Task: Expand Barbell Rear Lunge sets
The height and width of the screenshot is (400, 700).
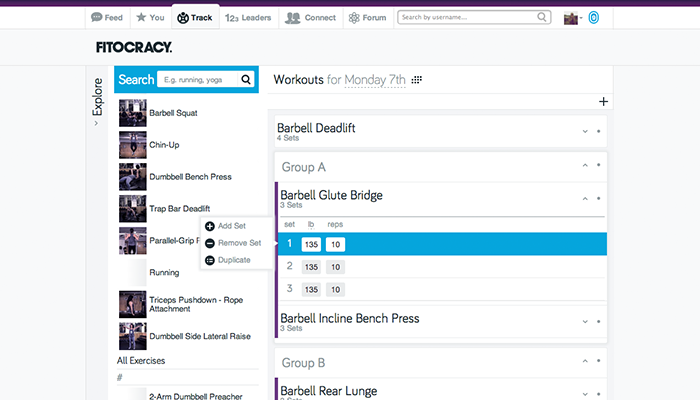Action: tap(585, 394)
